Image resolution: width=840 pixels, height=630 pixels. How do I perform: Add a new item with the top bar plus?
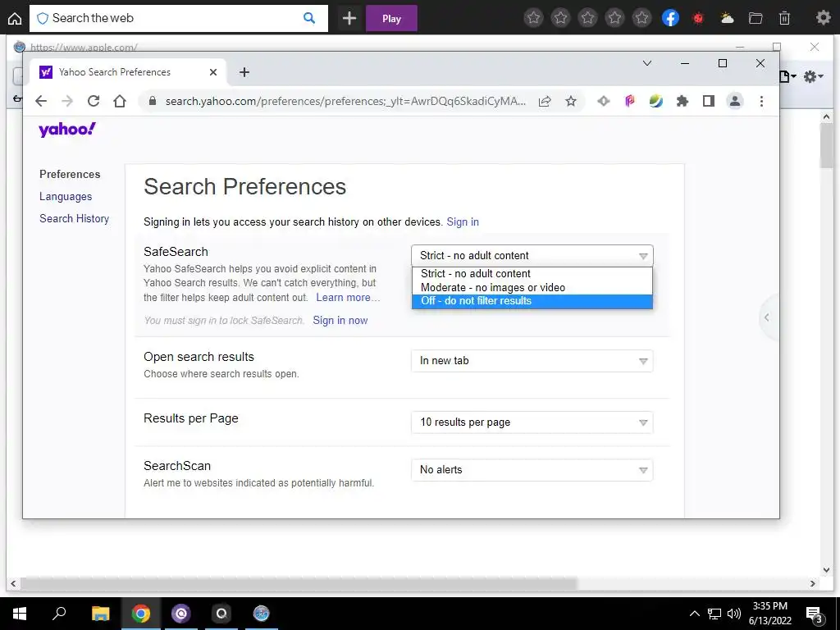(349, 19)
